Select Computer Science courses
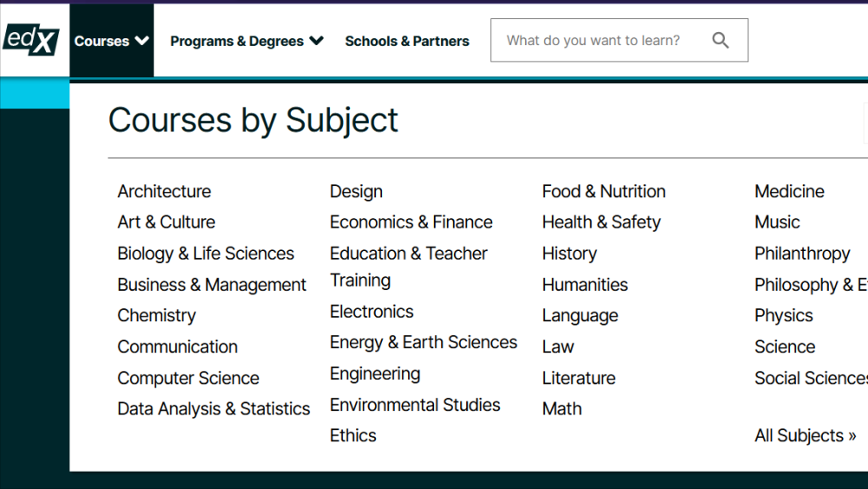The width and height of the screenshot is (868, 489). (188, 378)
